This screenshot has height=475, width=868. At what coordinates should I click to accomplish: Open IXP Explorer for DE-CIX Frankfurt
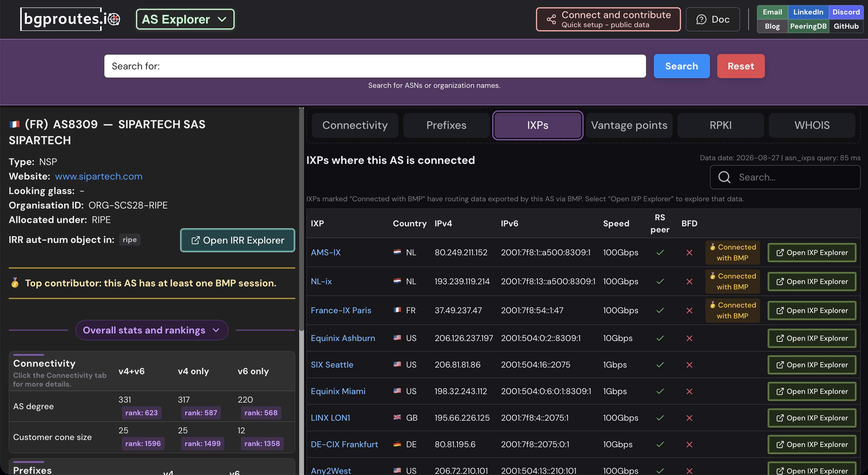(x=812, y=444)
